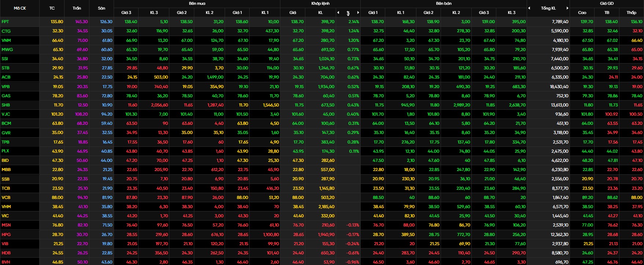Viewport: 644px width, 265px height.
Task: Click FPT's high price 139.70
Action: (587, 22)
